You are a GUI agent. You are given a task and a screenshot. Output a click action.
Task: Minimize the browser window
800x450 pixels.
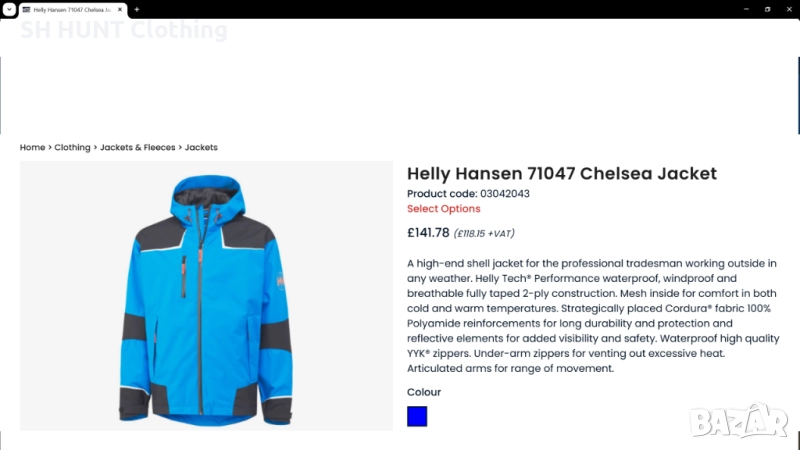click(746, 9)
